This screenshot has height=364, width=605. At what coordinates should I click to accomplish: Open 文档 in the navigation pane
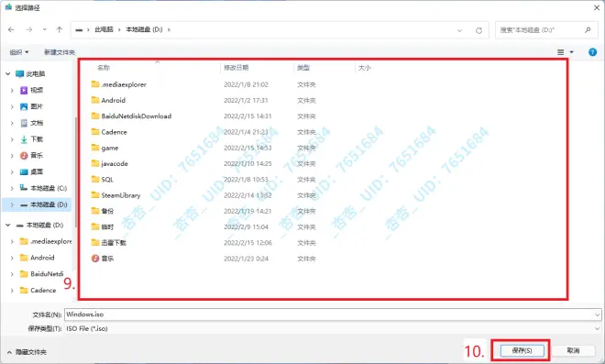click(x=37, y=123)
